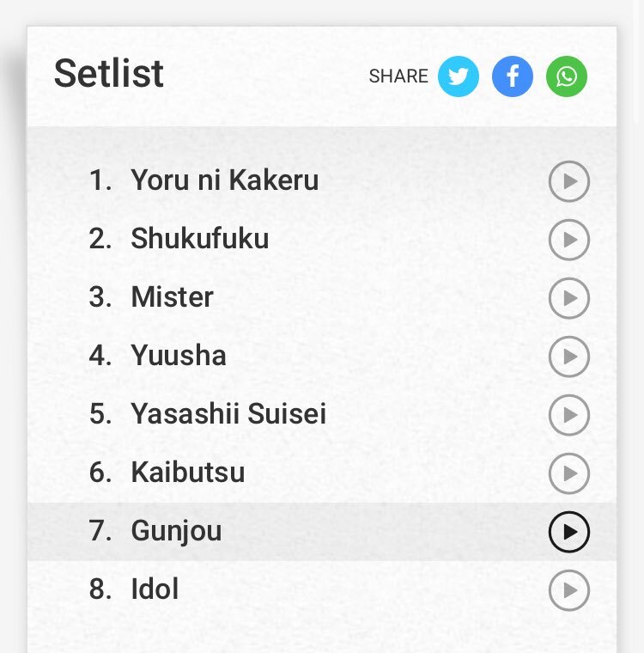Click the Setlist heading

point(109,74)
